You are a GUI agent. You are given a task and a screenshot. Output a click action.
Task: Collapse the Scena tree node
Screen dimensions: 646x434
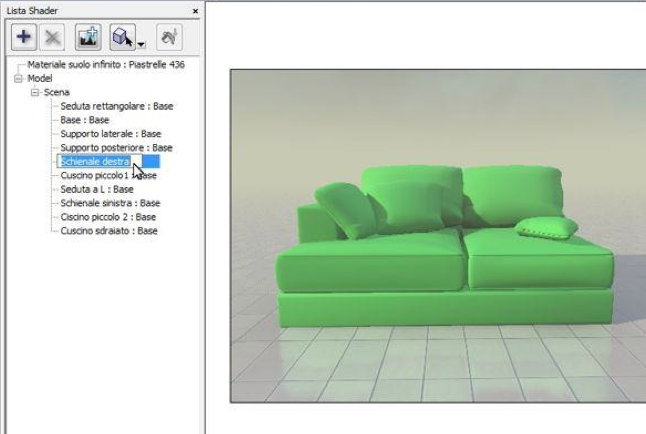[x=35, y=91]
